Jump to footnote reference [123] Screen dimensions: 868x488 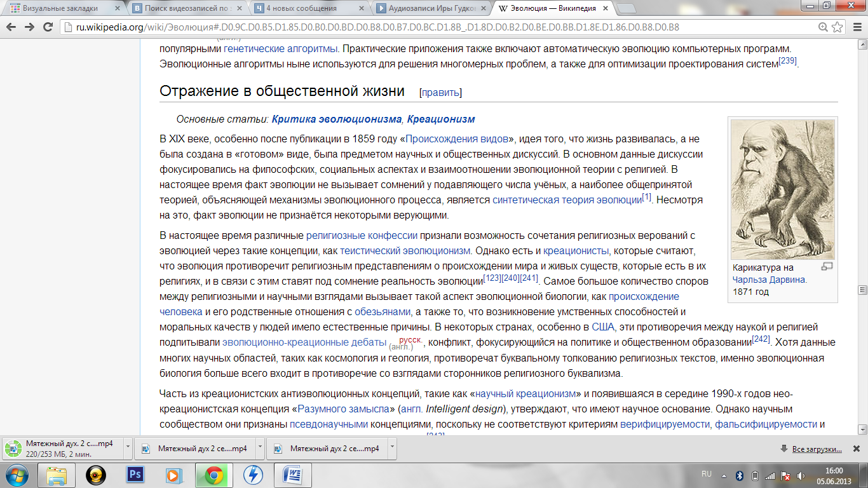pos(492,278)
